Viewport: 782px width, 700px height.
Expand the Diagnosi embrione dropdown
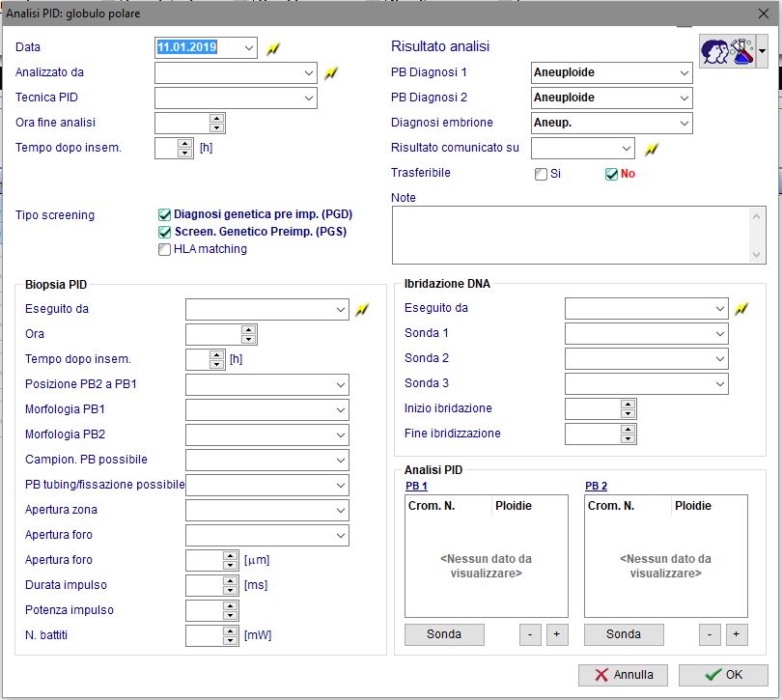(x=684, y=123)
